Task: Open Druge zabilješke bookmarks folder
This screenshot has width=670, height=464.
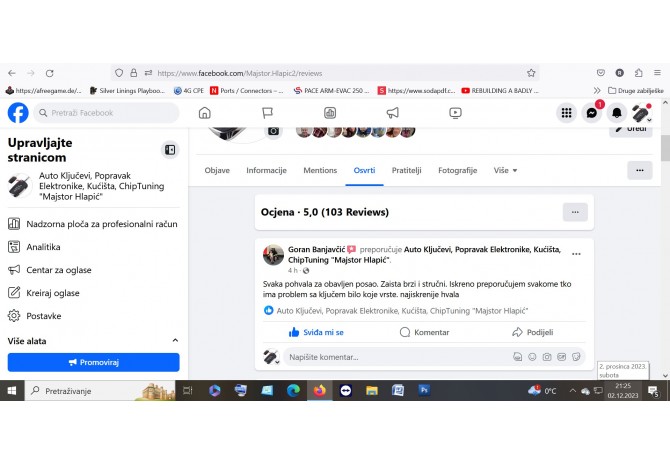Action: (x=636, y=91)
